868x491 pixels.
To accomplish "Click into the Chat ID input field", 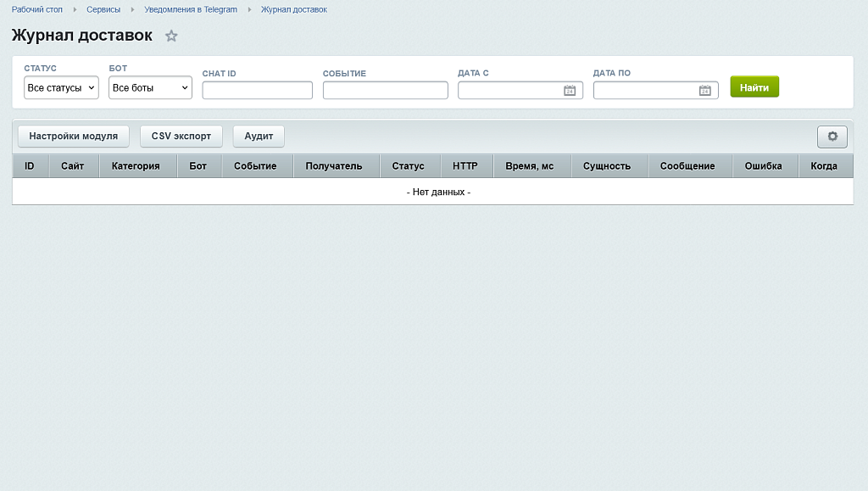I will 258,90.
